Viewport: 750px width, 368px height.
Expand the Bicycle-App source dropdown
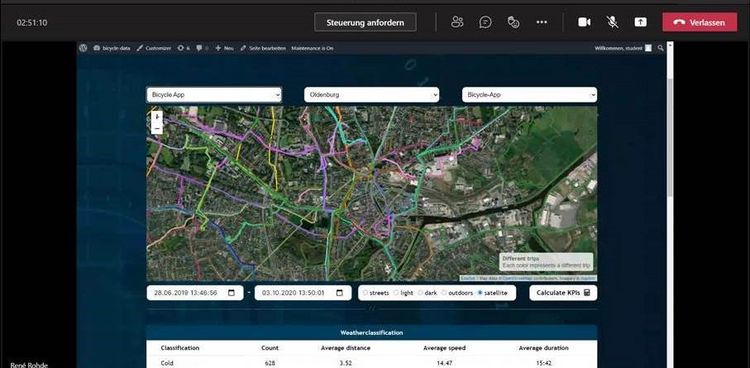[x=529, y=95]
